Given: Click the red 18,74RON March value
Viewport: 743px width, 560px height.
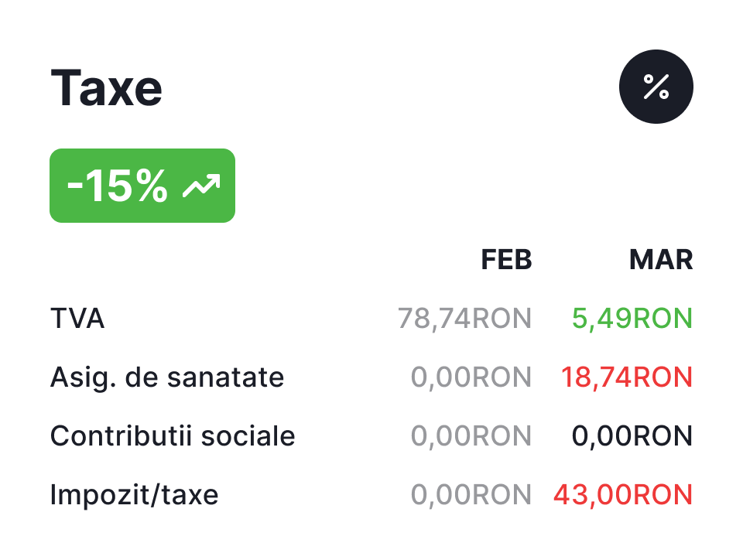Looking at the screenshot, I should pyautogui.click(x=626, y=377).
